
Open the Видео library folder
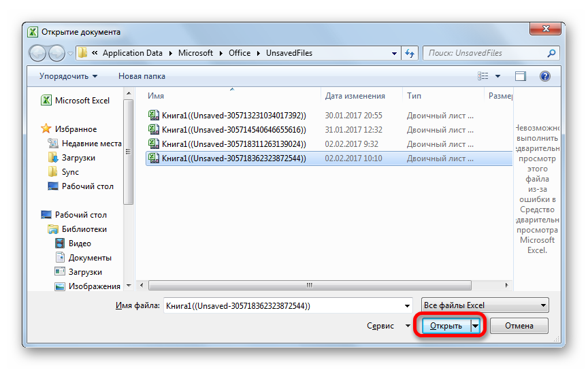pos(80,243)
